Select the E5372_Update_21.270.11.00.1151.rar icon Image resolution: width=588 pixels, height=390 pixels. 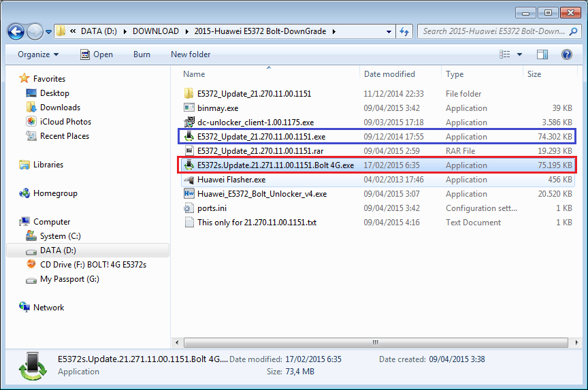pyautogui.click(x=189, y=150)
